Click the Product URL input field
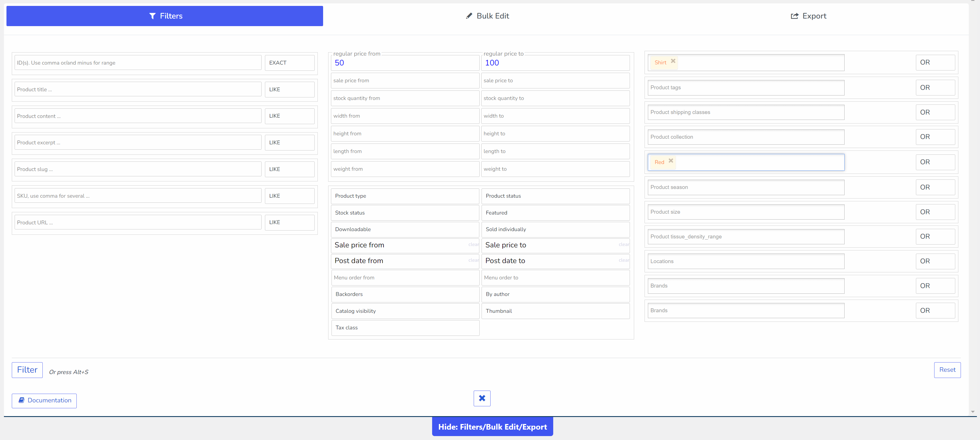980x440 pixels. pyautogui.click(x=138, y=222)
